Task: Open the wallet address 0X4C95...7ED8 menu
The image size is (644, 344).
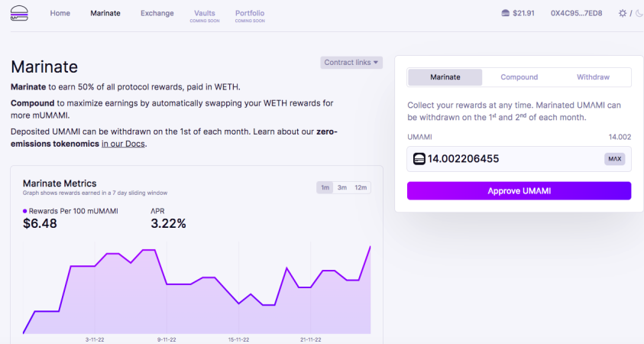Action: coord(576,13)
